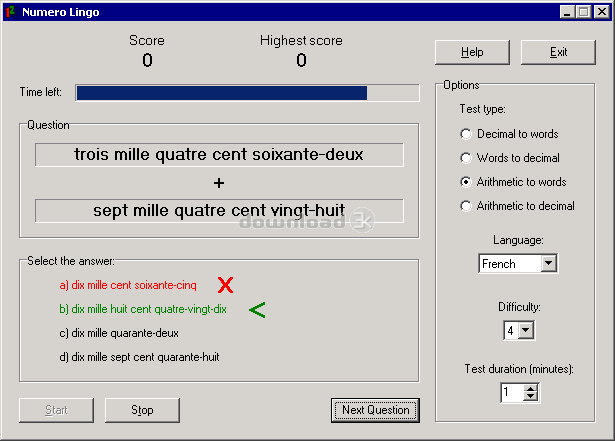Click the red X wrong-answer mark
Screen dimensions: 615x441
[x=226, y=285]
